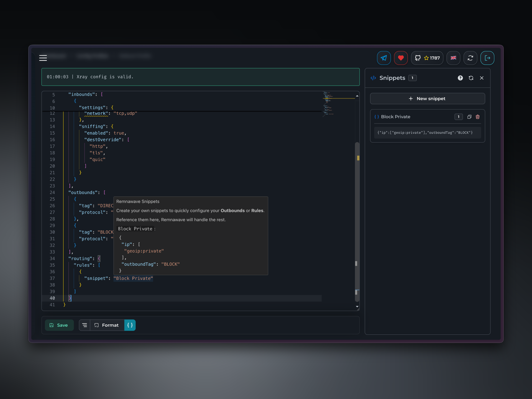The width and height of the screenshot is (532, 399).
Task: Click the Telegram paper-plane icon
Action: tap(384, 58)
